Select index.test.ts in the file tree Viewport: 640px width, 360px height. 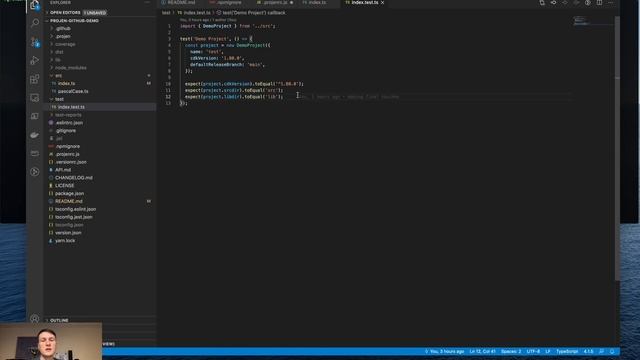71,107
